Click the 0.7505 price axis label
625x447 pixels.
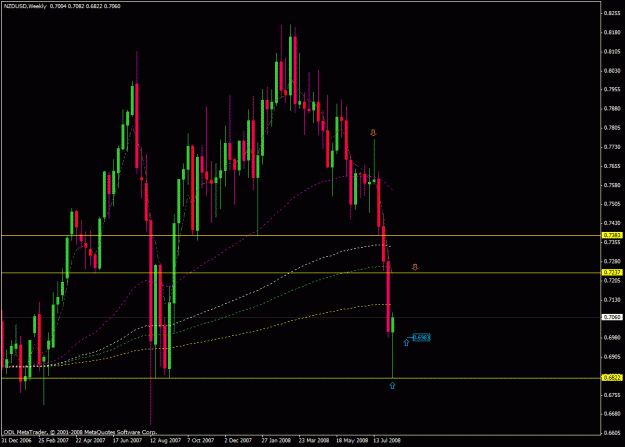[x=612, y=204]
